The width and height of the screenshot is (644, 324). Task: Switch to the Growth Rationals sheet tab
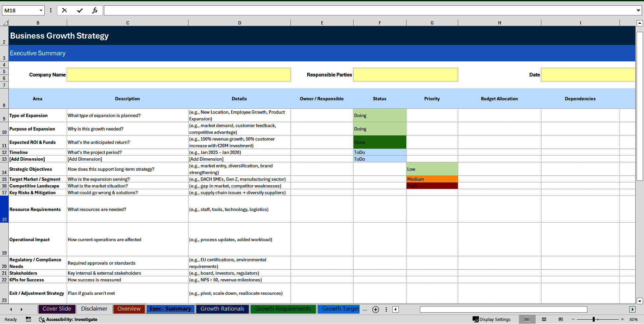pyautogui.click(x=222, y=309)
